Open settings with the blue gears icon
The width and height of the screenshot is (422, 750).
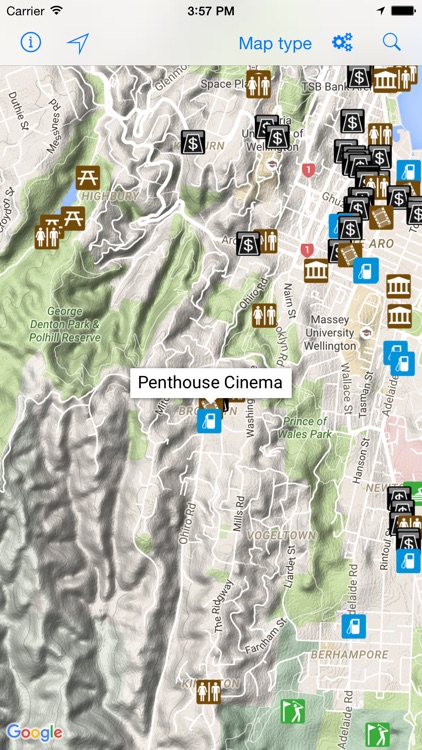342,43
